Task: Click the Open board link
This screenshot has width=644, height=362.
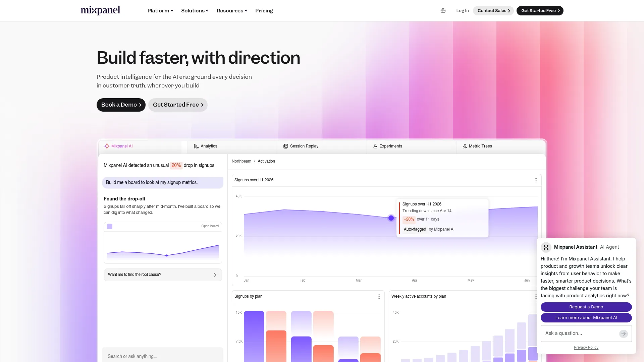Action: point(210,226)
